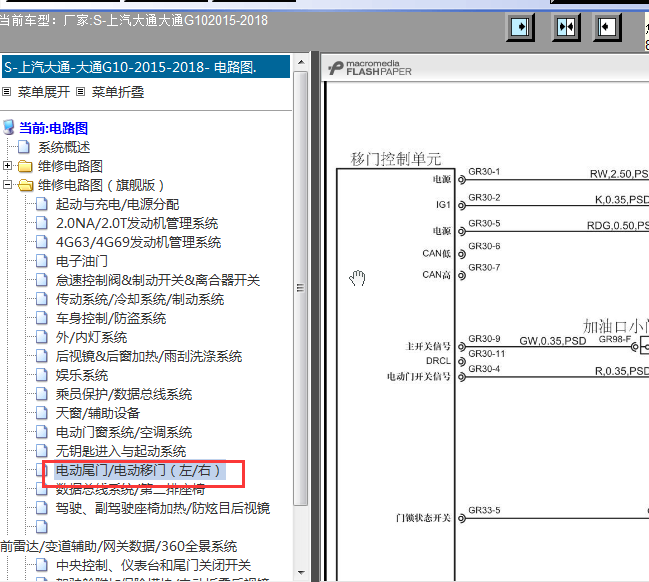The width and height of the screenshot is (649, 582).
Task: Select the 维修电路图 folder label
Action: (70, 166)
